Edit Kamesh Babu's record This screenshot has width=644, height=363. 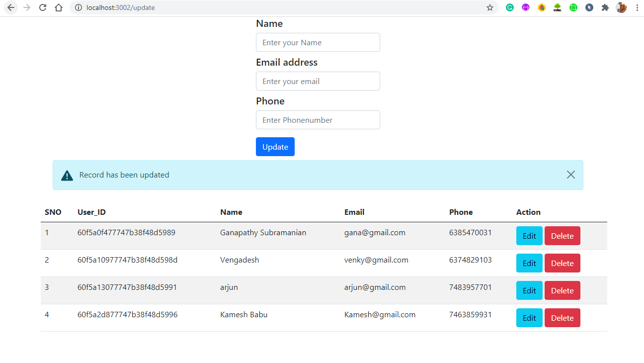529,318
